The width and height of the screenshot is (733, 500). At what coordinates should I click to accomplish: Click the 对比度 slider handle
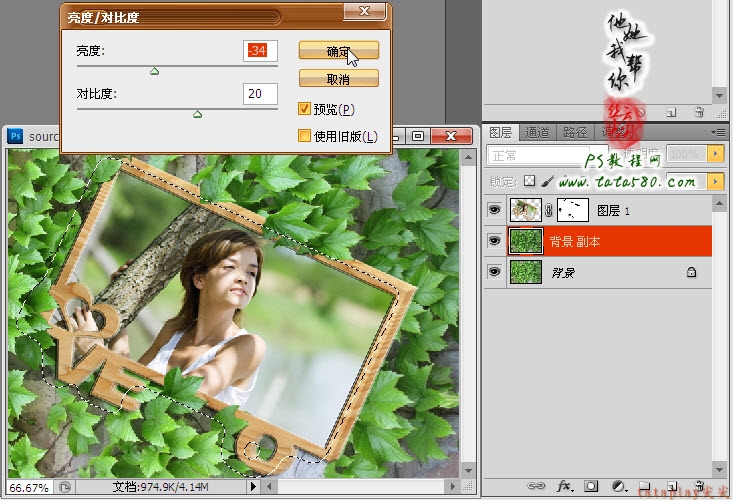(x=198, y=114)
